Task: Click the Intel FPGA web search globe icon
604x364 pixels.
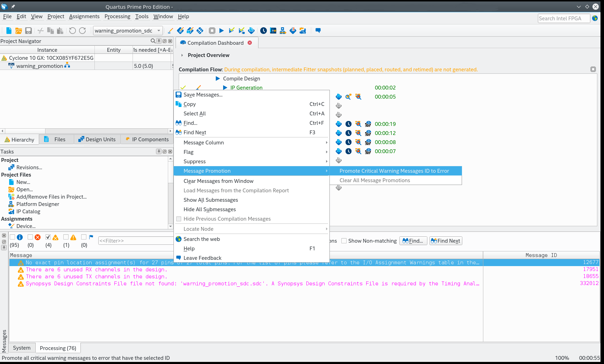Action: point(595,18)
